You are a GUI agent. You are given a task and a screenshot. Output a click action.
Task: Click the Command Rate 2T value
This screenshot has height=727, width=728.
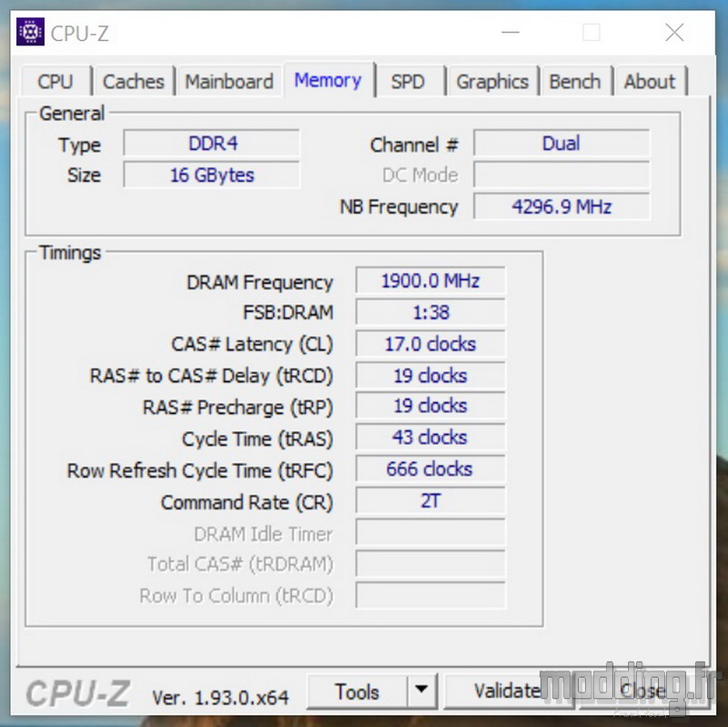pos(430,500)
